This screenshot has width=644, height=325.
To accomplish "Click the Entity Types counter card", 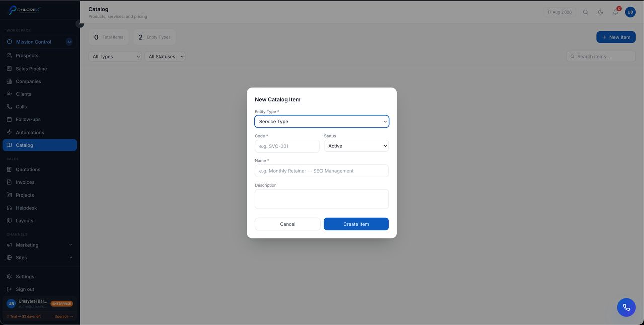I will [154, 37].
